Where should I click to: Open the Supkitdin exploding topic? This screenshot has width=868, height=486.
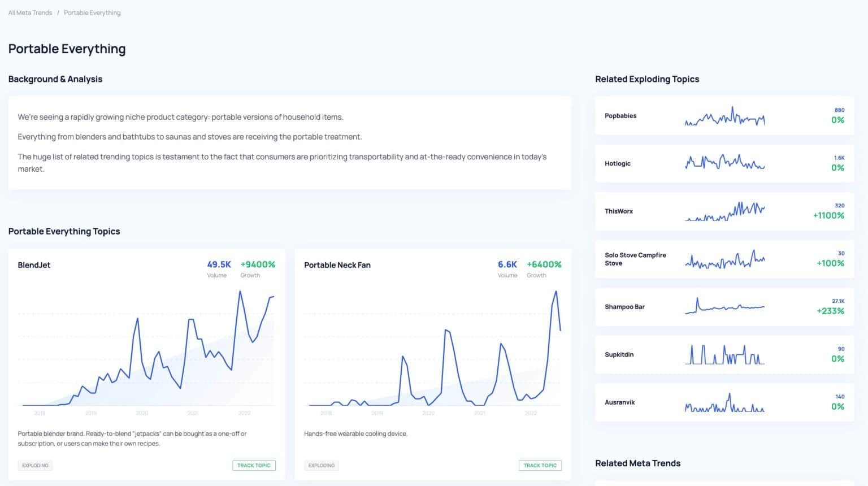[724, 354]
